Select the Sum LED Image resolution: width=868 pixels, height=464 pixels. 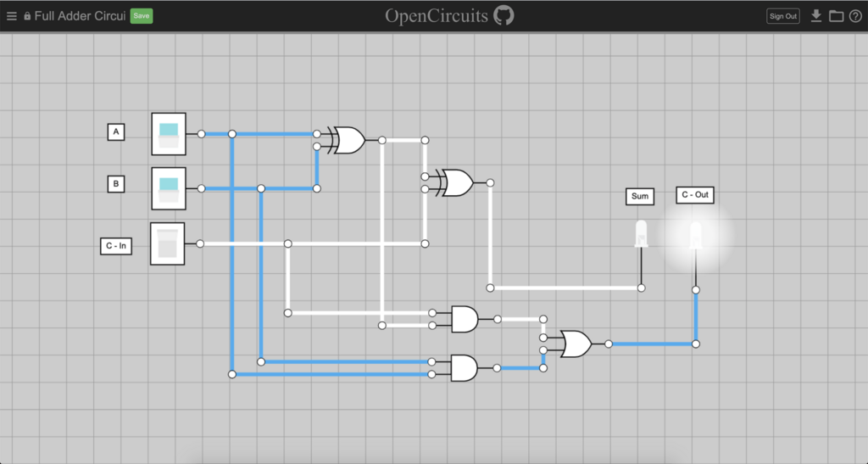641,233
